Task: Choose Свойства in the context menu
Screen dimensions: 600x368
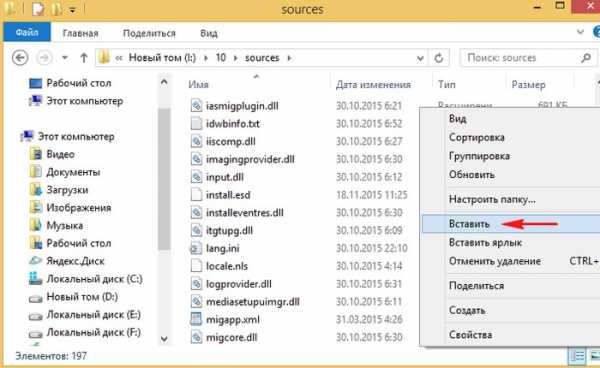Action: 471,335
